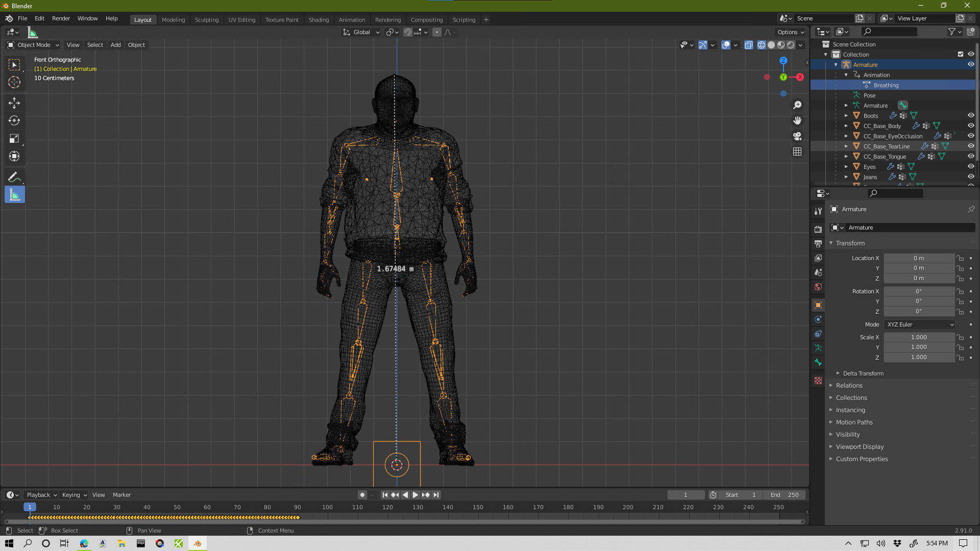Switch to solid viewport shading

pyautogui.click(x=771, y=45)
